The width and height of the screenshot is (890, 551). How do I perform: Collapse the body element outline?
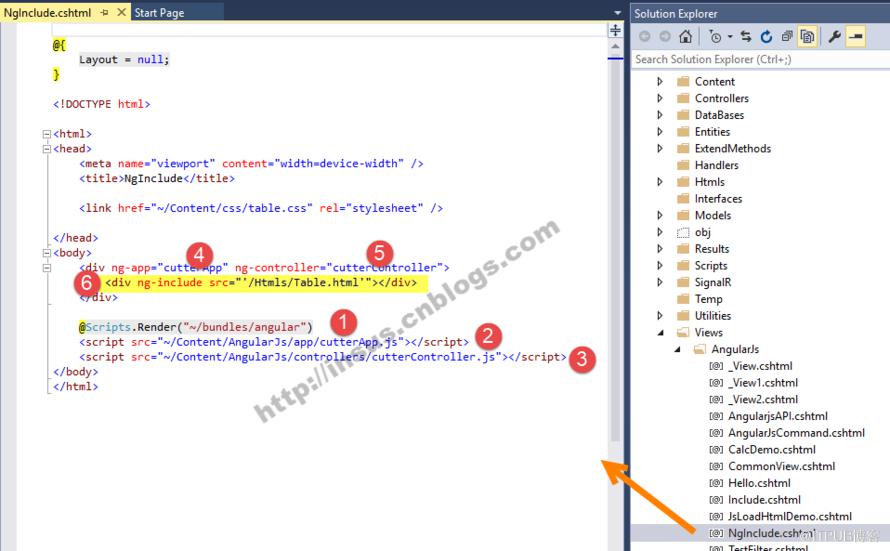pyautogui.click(x=47, y=253)
